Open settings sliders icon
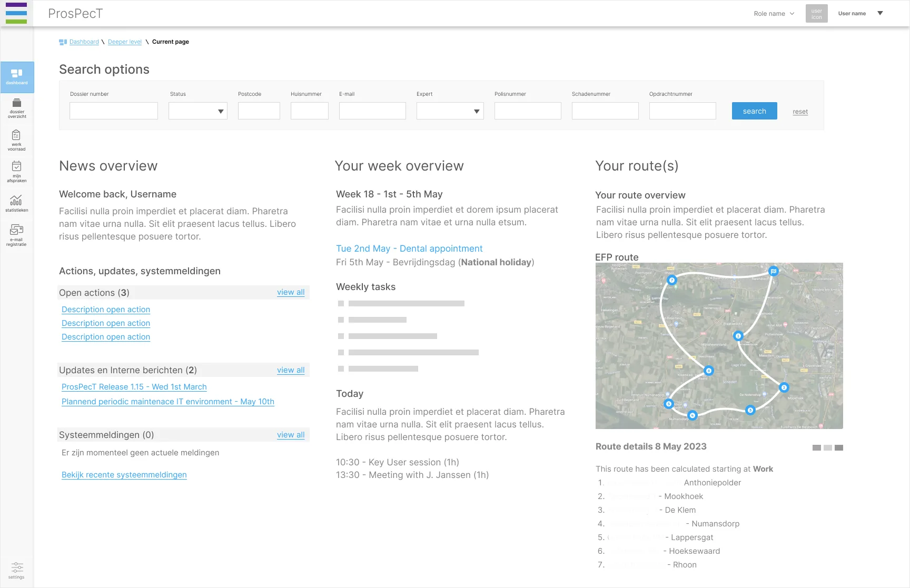This screenshot has width=910, height=588. tap(17, 570)
